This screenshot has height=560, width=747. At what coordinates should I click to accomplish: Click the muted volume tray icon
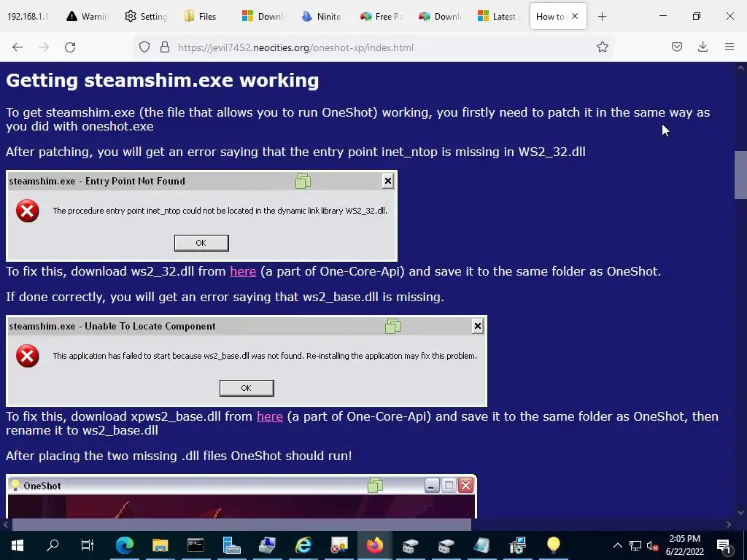(x=653, y=545)
